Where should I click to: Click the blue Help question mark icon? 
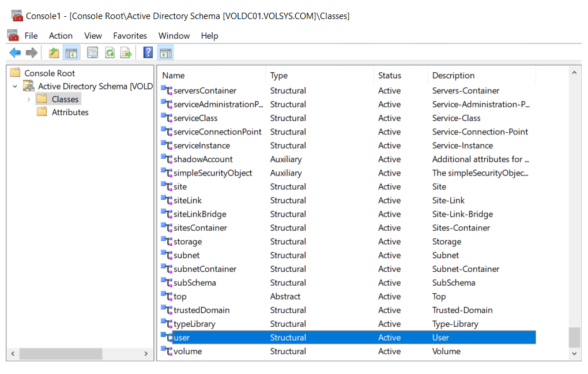pos(148,53)
